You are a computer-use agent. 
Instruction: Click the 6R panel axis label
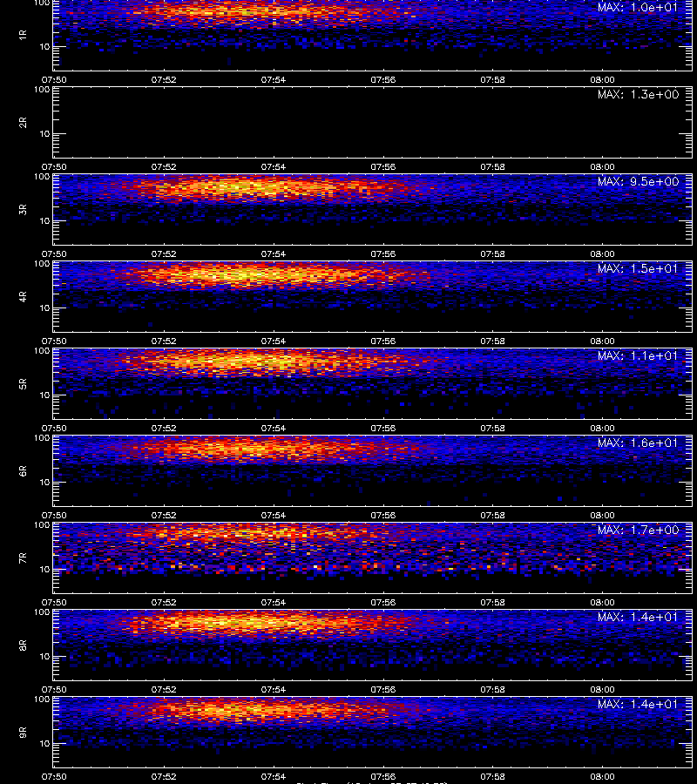tap(23, 471)
